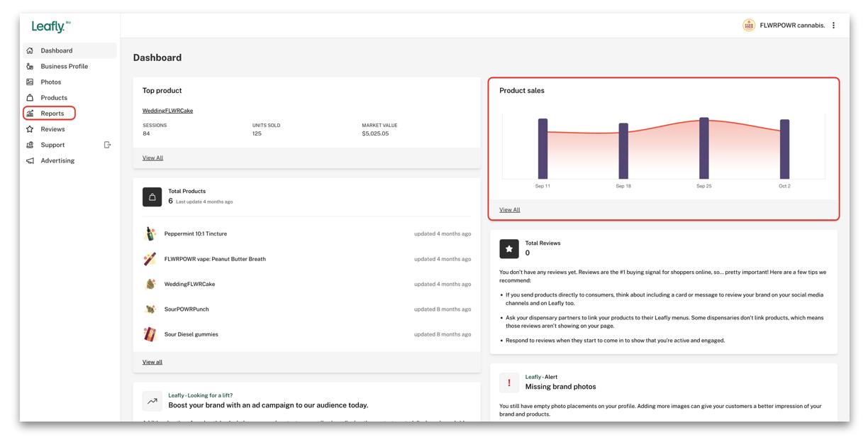Click Peanut Butter Breath vape thumbnail
The image size is (868, 440).
[x=150, y=259]
